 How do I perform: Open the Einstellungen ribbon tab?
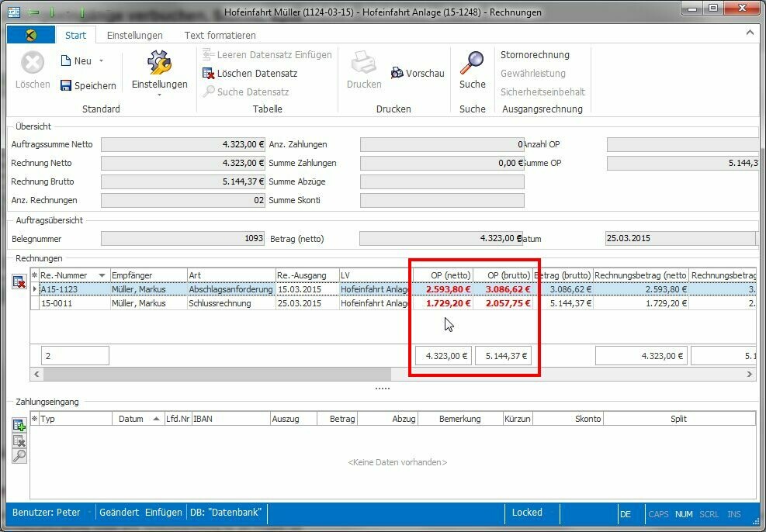point(135,35)
